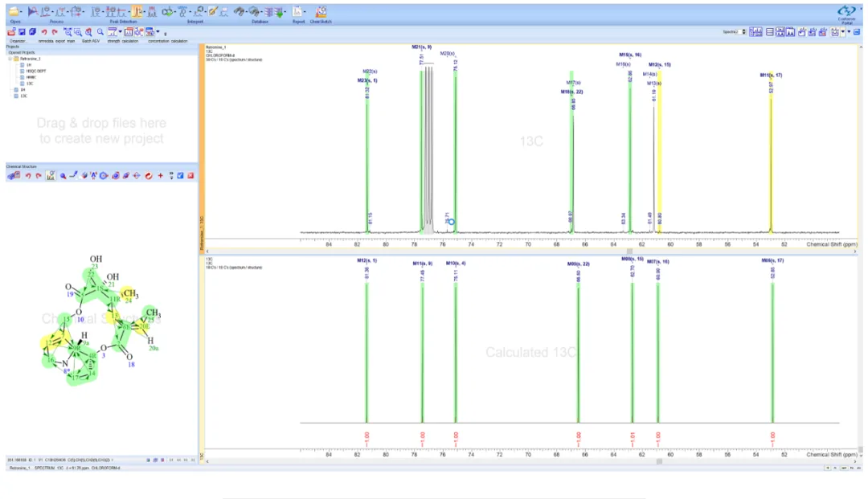Open the Report icon dropdown arrow
Screen dimensions: 868x499
[305, 12]
